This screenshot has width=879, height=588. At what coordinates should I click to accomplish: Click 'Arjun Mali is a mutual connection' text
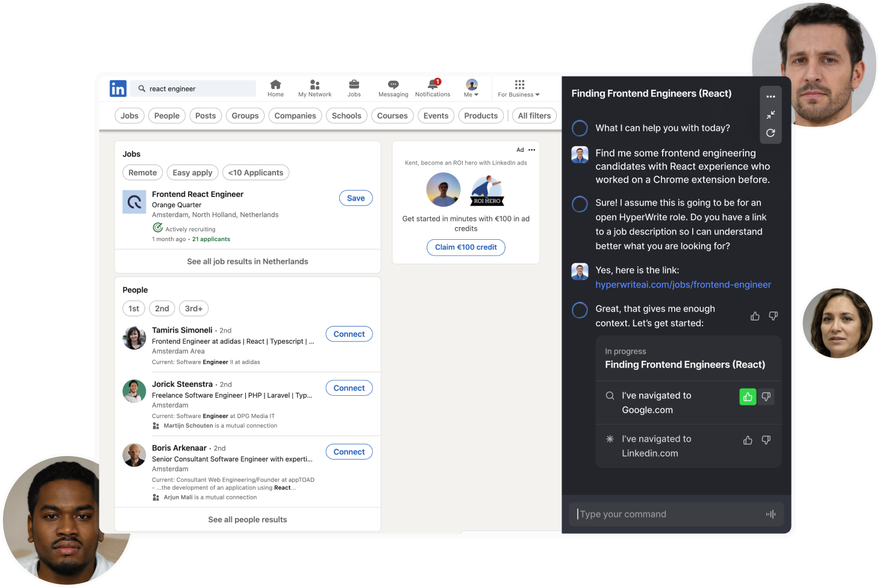210,498
